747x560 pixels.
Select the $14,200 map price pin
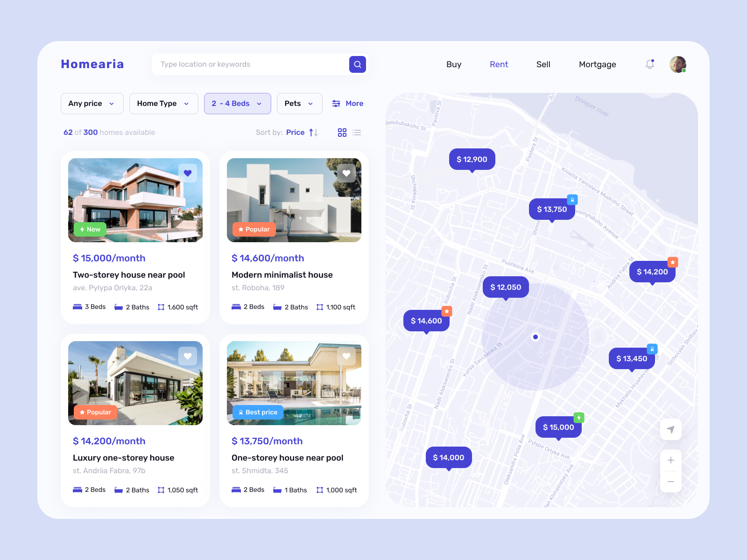pyautogui.click(x=652, y=272)
